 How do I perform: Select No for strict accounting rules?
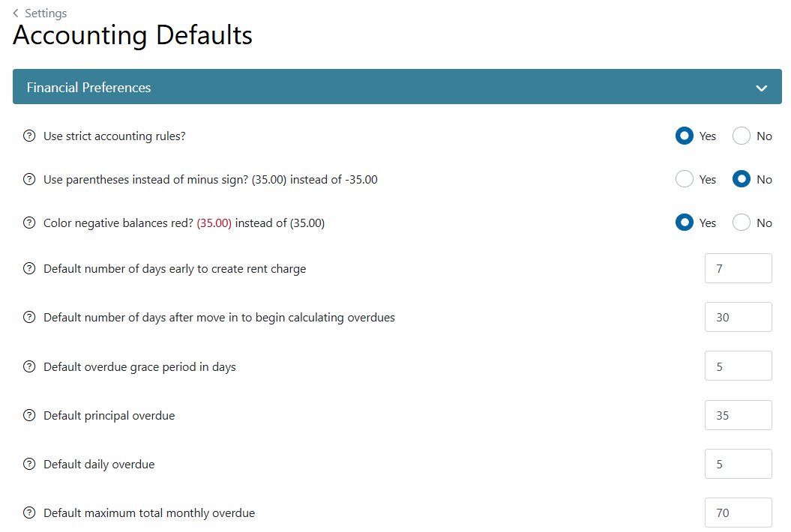741,136
